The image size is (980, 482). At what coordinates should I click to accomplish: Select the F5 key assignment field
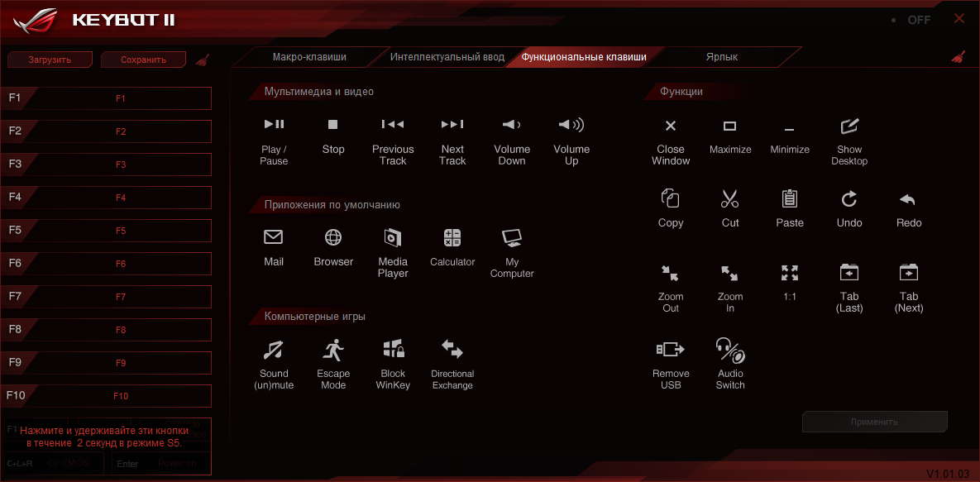pyautogui.click(x=122, y=231)
